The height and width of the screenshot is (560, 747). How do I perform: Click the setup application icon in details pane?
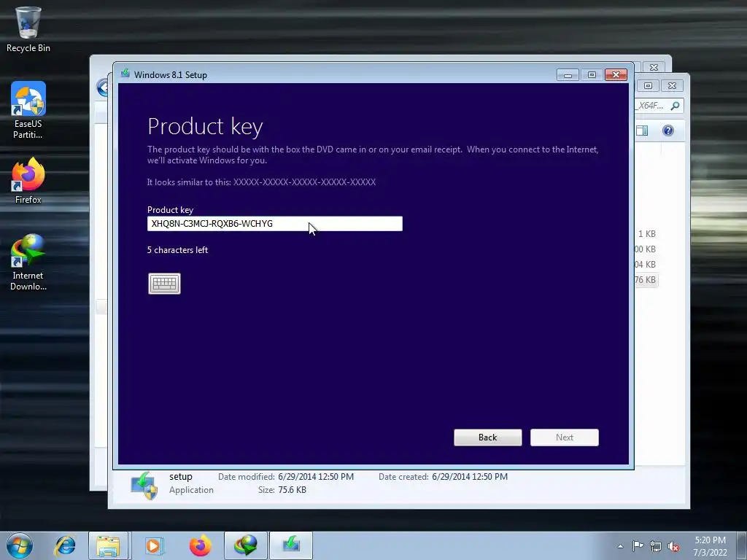coord(144,485)
